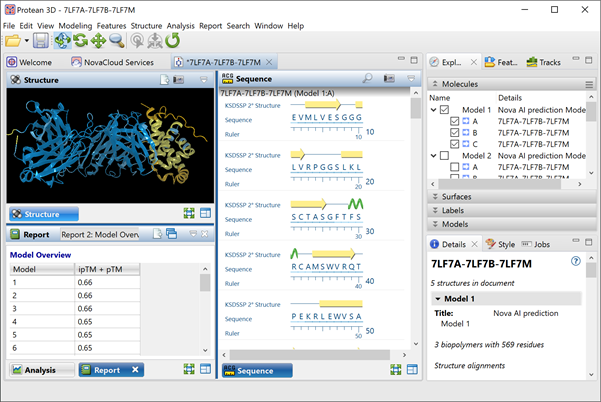Screen dimensions: 601x402
Task: Click the Sequence panel vertical scrollbar thumb
Action: pos(415,108)
